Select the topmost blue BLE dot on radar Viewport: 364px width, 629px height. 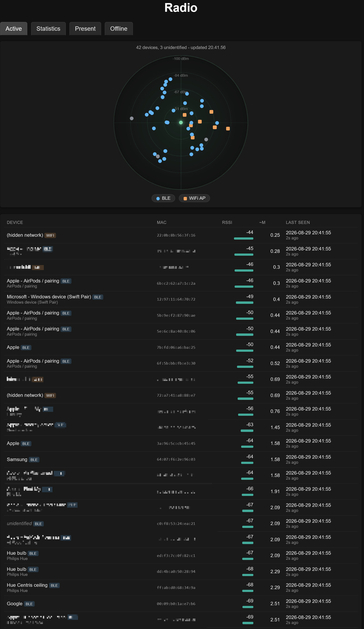(x=171, y=79)
